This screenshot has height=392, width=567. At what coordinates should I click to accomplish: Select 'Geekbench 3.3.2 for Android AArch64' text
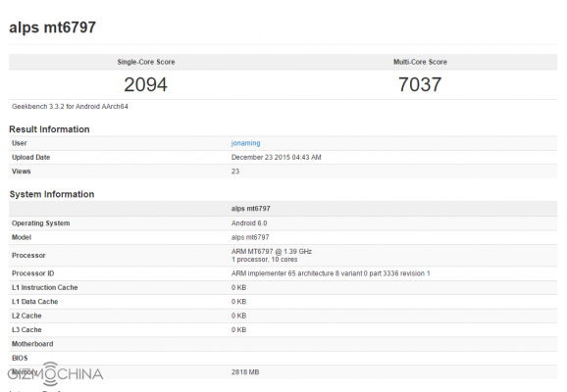pos(70,106)
